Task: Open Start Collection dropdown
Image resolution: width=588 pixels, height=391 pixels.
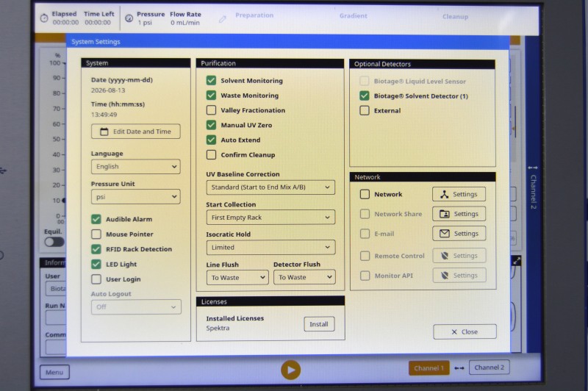Action: [270, 218]
